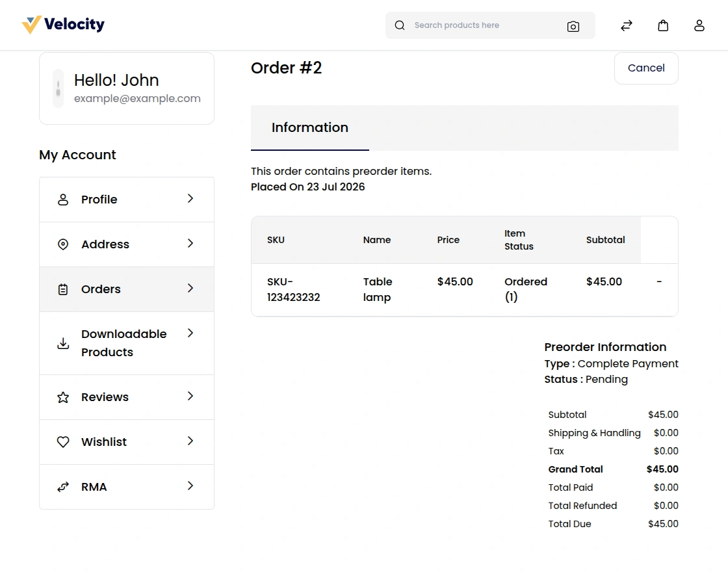
Task: Click Type : Complete Payment text
Action: 612,364
